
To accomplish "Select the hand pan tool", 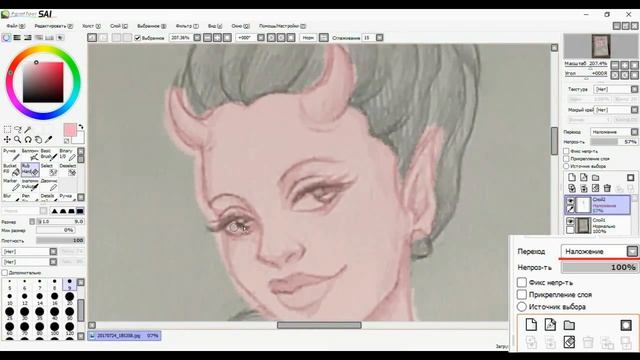I will coord(38,140).
